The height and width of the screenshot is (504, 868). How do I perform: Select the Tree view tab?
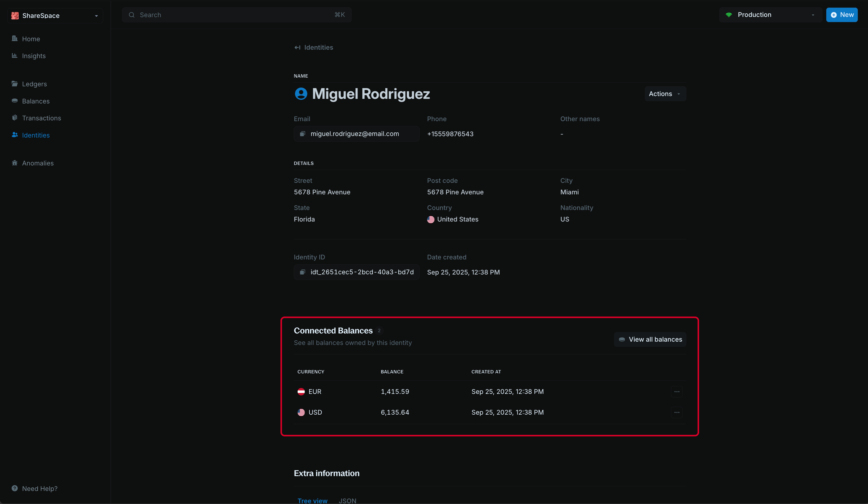click(x=312, y=501)
